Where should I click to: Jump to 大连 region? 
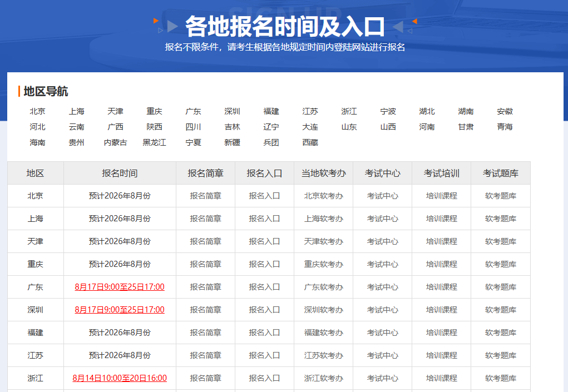click(310, 127)
